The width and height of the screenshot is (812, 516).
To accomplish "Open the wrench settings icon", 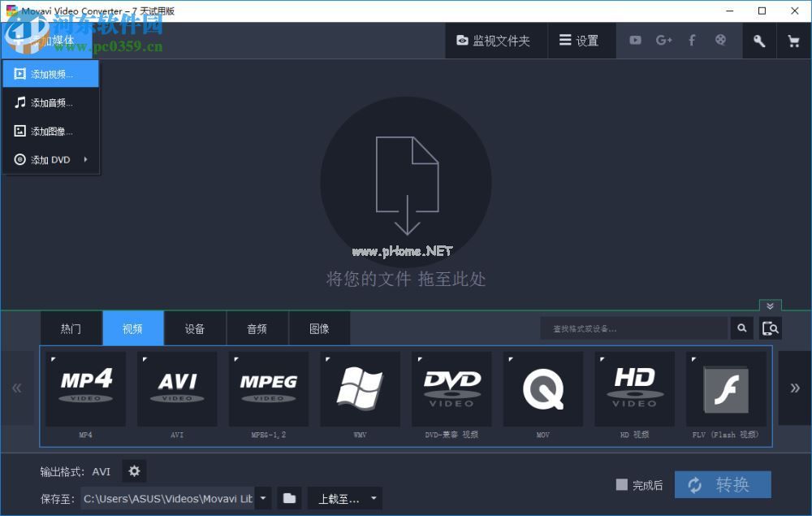I will 759,40.
